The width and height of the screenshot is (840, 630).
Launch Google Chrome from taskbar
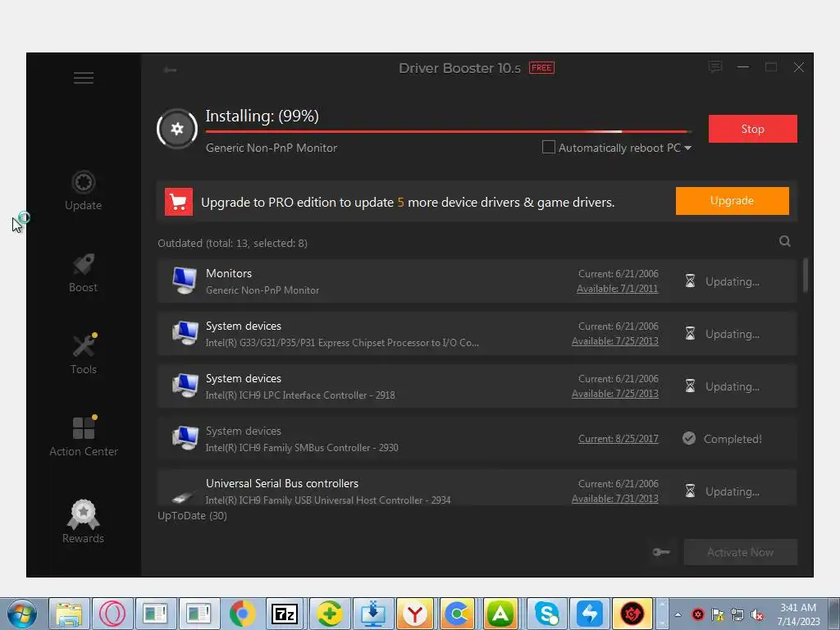tap(243, 614)
